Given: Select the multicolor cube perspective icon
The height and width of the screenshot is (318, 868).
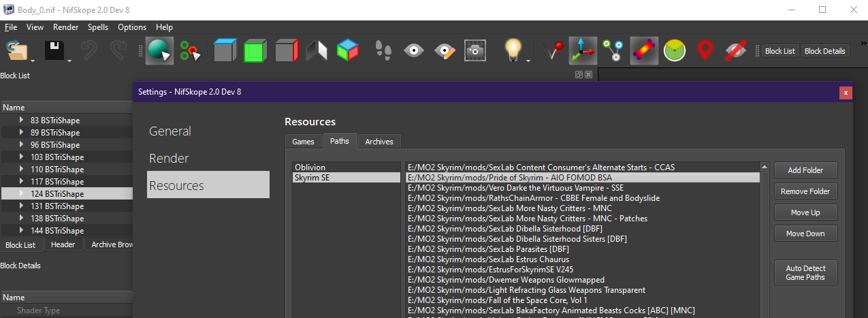Looking at the screenshot, I should click(x=348, y=51).
